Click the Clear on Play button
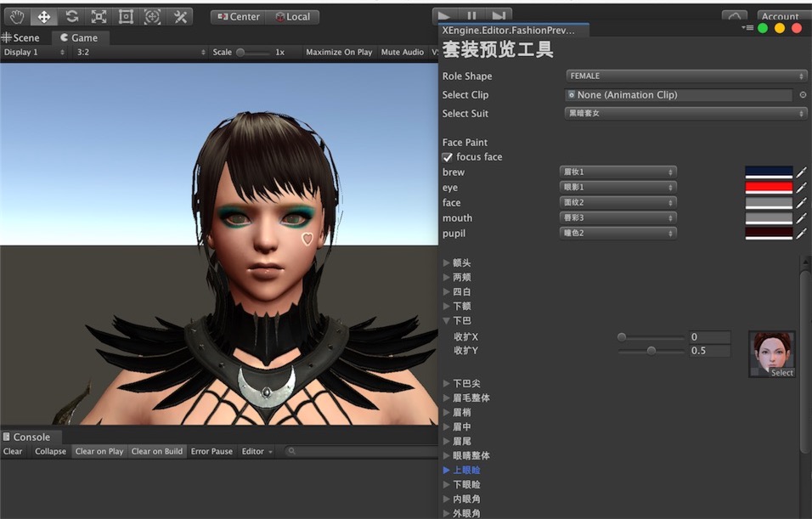The height and width of the screenshot is (519, 812). point(99,451)
